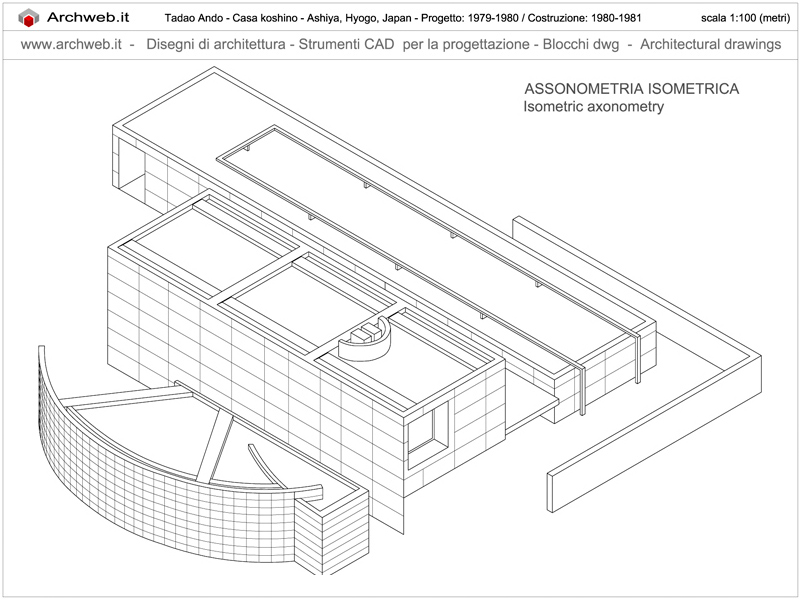Click the 'Isometric axonometry' subtitle

click(593, 107)
